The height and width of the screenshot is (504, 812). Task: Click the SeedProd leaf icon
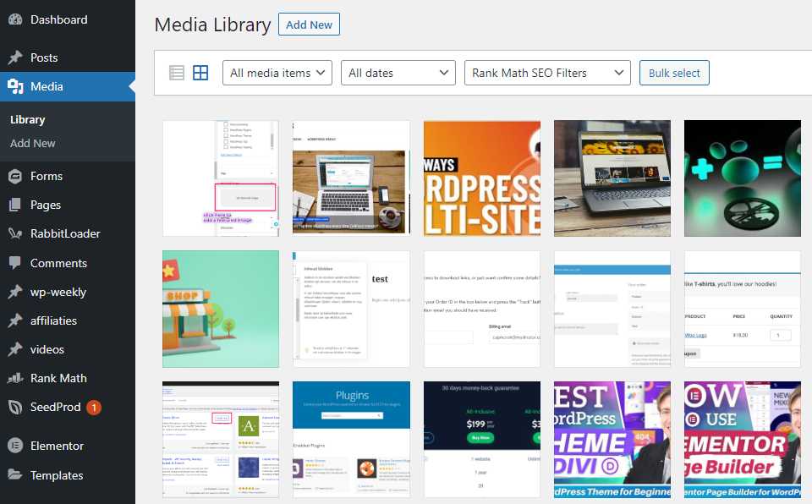pos(15,407)
